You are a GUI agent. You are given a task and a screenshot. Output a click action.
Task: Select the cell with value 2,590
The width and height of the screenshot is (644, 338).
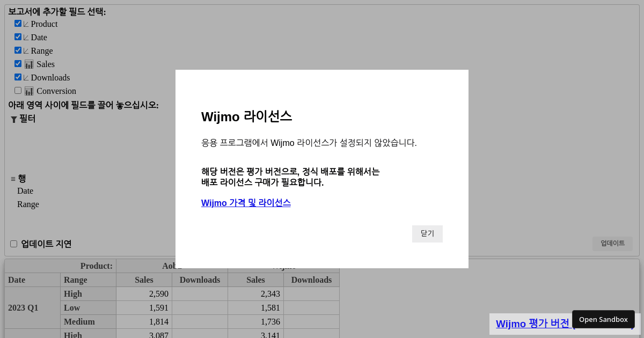[144, 294]
